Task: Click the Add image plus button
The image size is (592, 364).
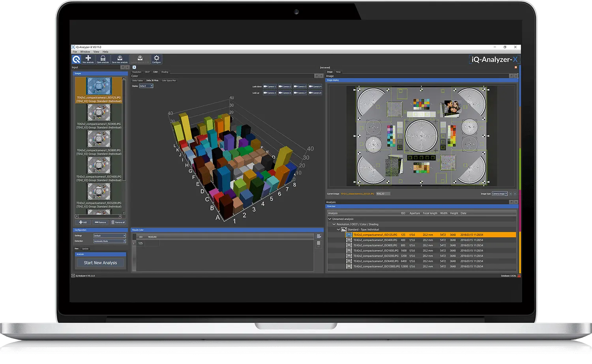Action: 83,222
